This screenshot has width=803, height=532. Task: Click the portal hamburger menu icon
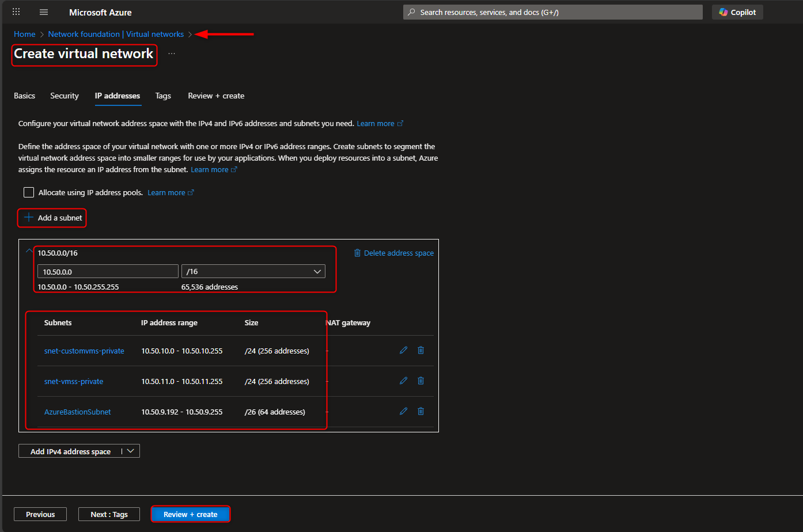pos(43,12)
